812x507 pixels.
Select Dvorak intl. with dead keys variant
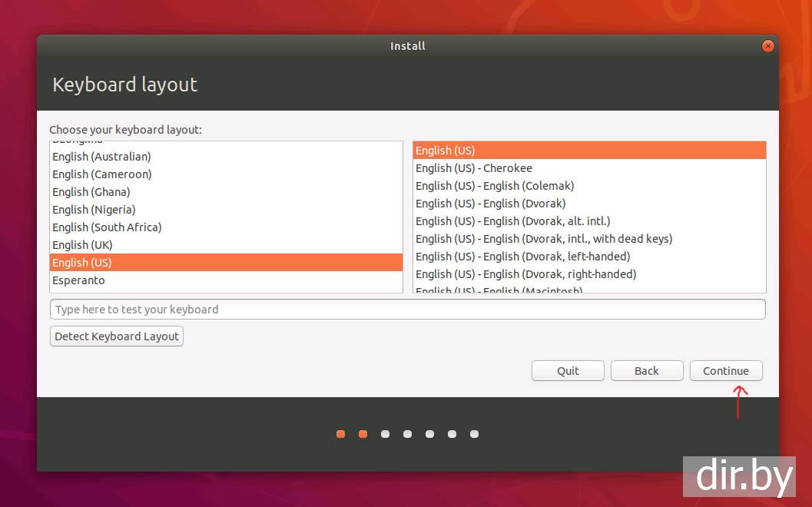(x=589, y=238)
